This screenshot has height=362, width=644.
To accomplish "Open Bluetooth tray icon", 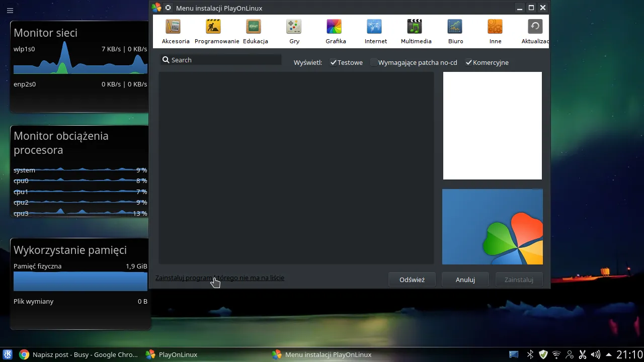I will tap(530, 354).
